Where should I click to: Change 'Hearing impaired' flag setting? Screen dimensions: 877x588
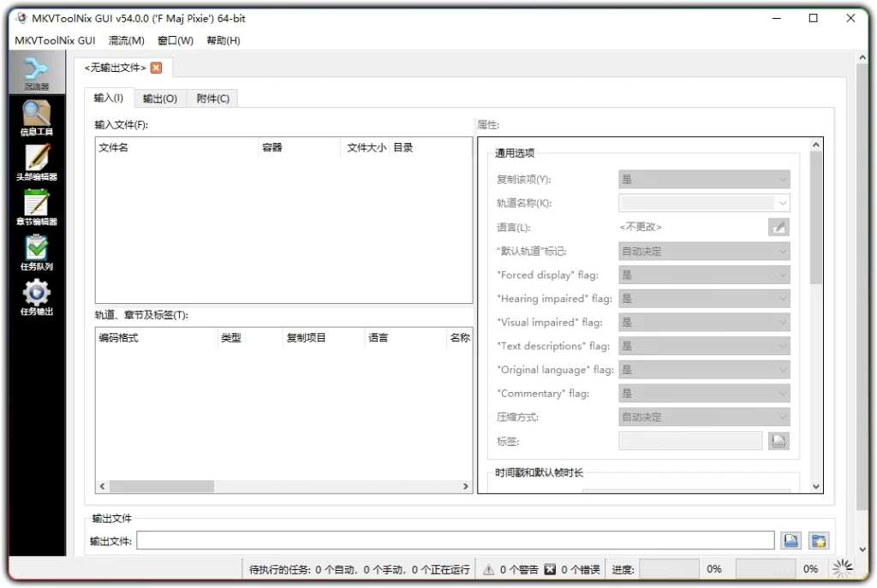(x=703, y=298)
